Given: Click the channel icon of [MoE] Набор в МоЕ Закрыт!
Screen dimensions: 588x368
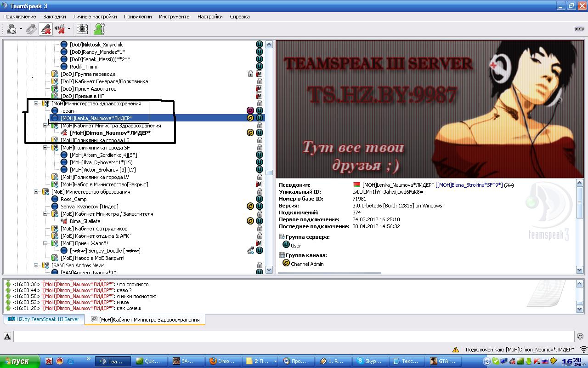Looking at the screenshot, I should coord(55,258).
